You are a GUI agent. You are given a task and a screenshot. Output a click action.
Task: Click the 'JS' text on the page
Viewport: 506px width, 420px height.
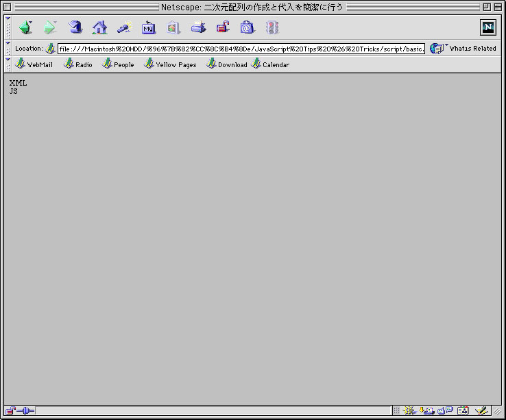point(14,91)
